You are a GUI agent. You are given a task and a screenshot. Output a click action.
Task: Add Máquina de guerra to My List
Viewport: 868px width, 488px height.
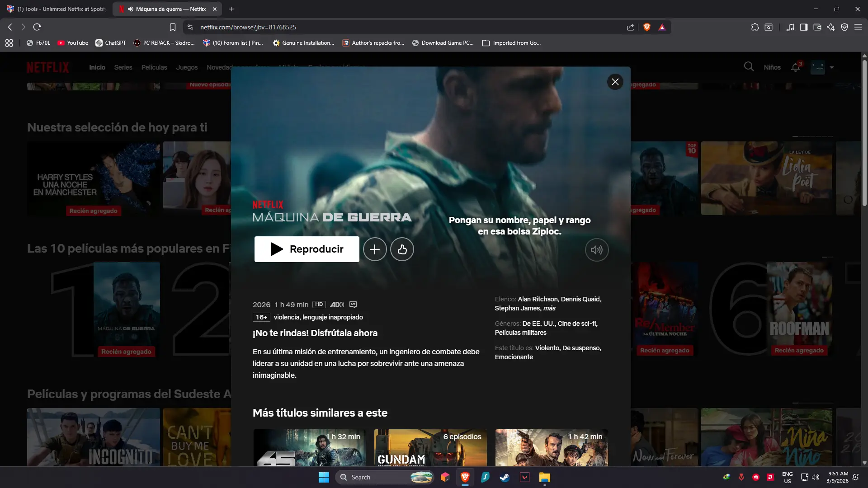click(375, 249)
